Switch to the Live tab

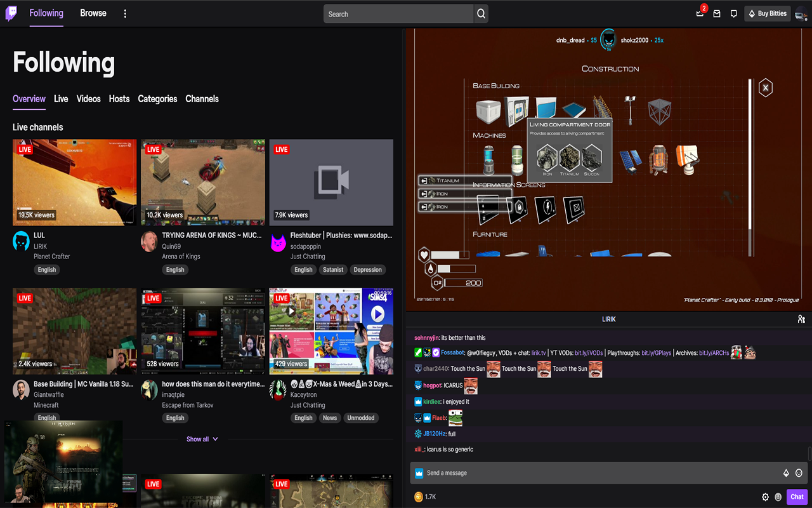tap(61, 98)
